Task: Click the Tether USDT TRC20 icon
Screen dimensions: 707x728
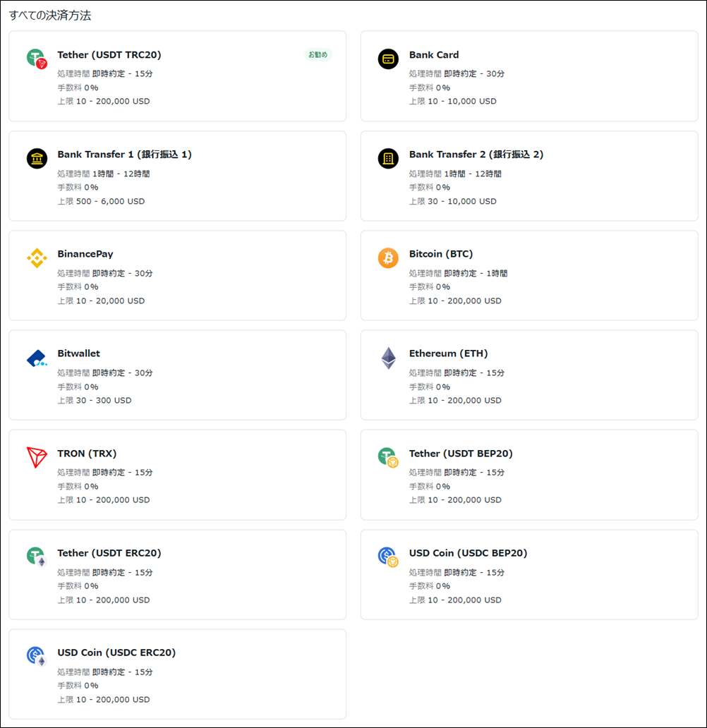Action: 37,59
